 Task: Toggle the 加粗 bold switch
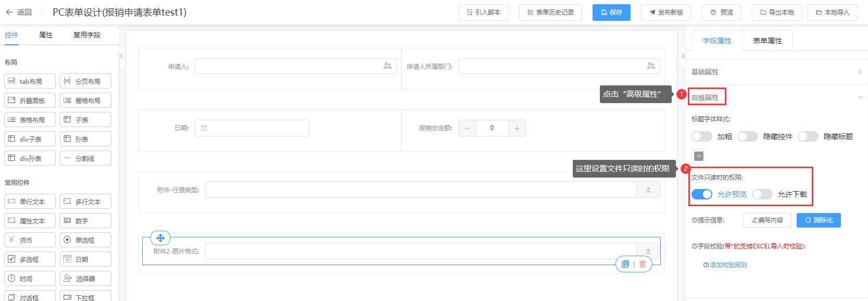click(701, 136)
